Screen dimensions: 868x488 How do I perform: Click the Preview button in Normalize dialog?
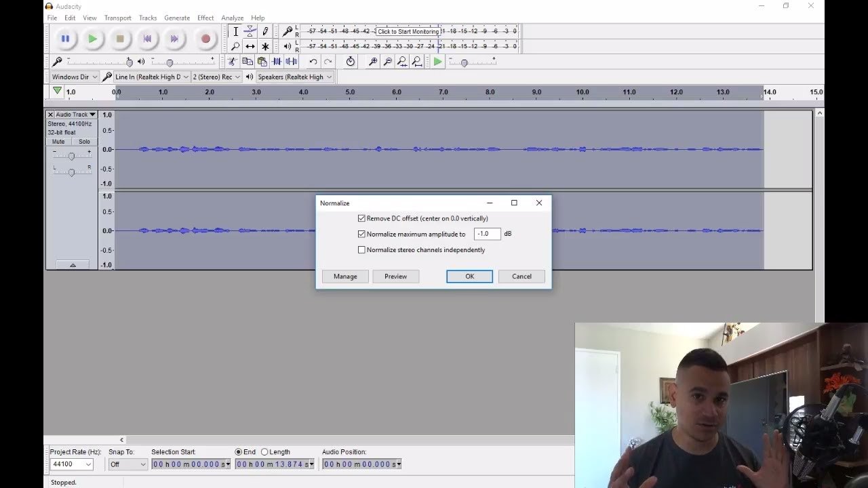click(x=395, y=277)
